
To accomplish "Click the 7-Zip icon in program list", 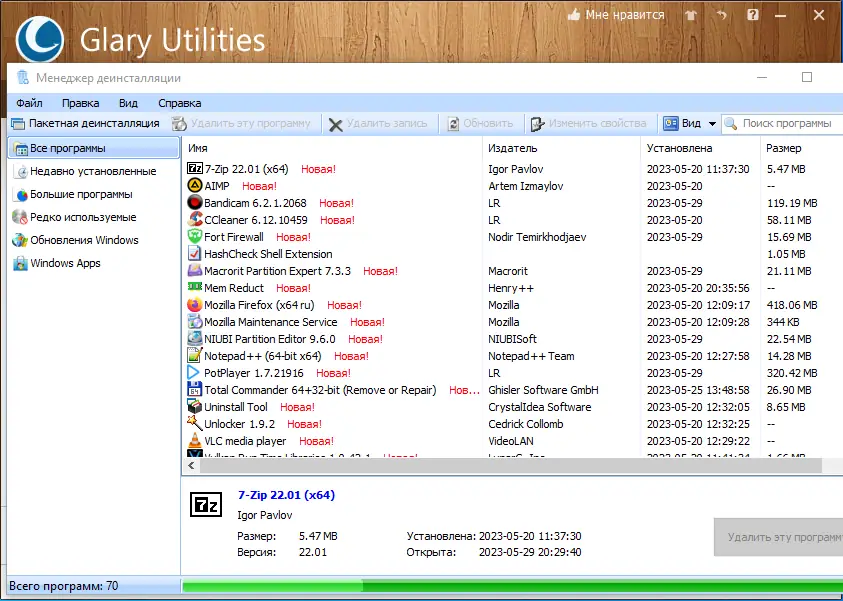I will point(195,169).
